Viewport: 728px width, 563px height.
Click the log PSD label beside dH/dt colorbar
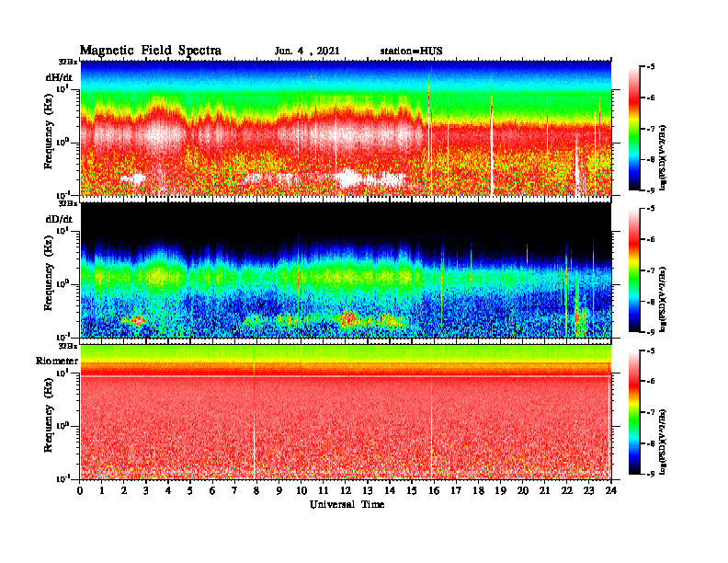[663, 157]
